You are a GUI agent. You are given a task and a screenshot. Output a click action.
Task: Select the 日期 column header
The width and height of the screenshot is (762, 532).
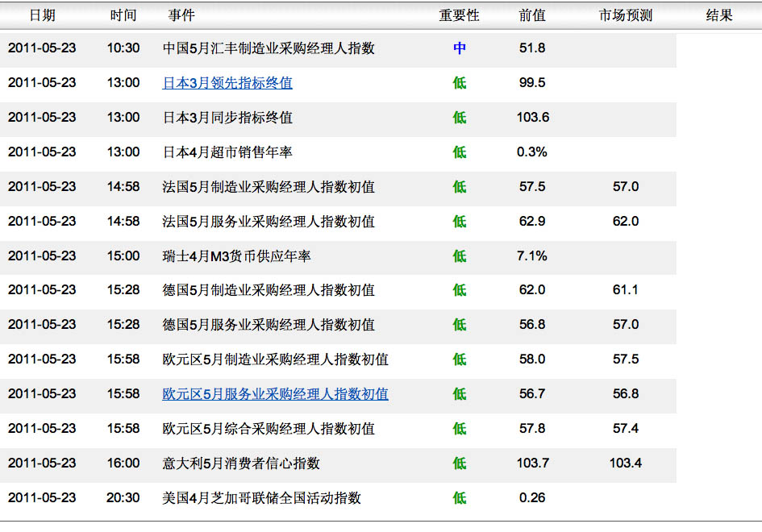(42, 15)
